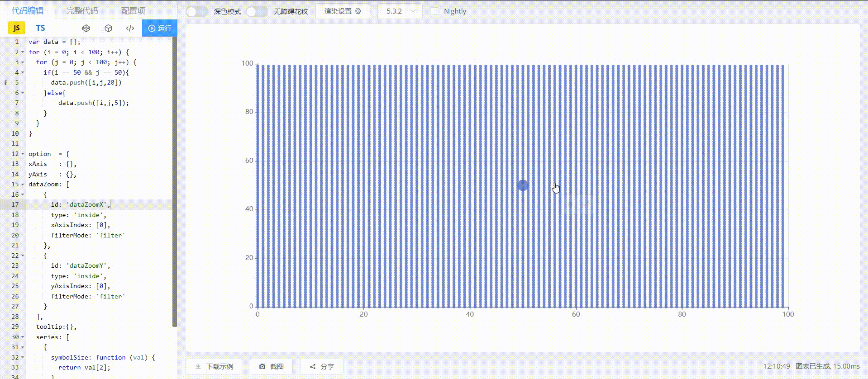The height and width of the screenshot is (379, 868).
Task: Collapse code fold at line 4
Action: 23,72
